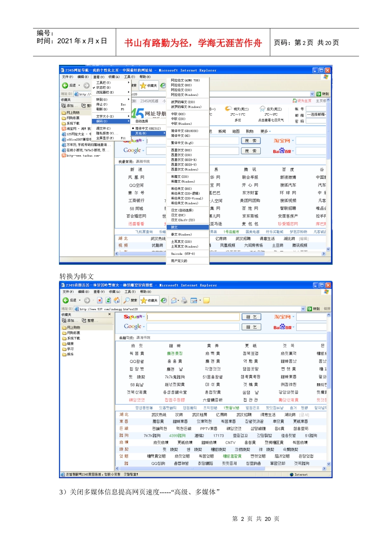This screenshot has height=555, width=392.
Task: Open 学习 folder in lower Favorites pane
Action: click(x=68, y=349)
